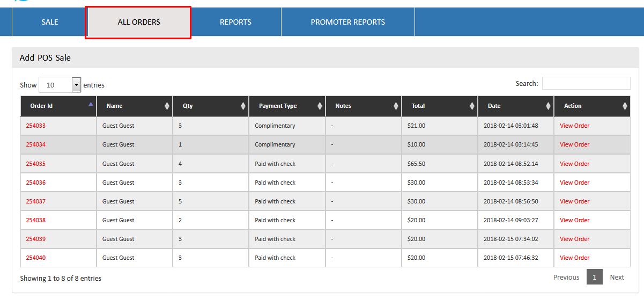
Task: Click the Name column sort icon
Action: click(x=167, y=106)
